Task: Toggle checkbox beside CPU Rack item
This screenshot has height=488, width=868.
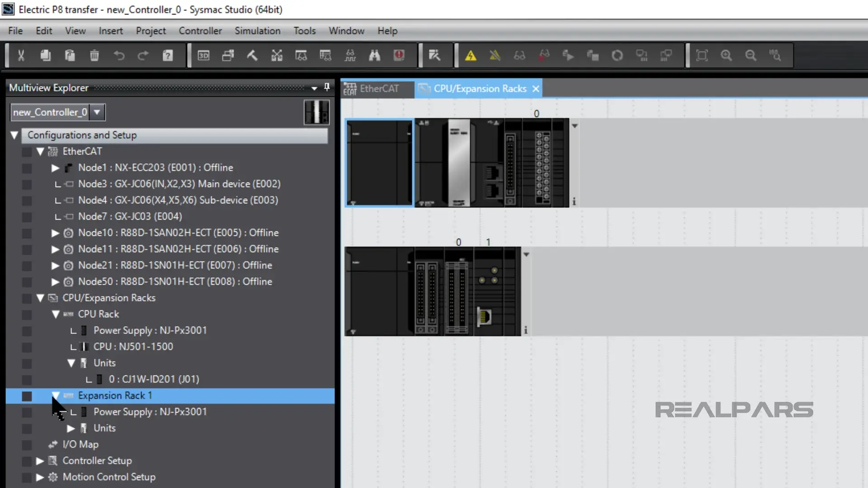Action: (26, 314)
